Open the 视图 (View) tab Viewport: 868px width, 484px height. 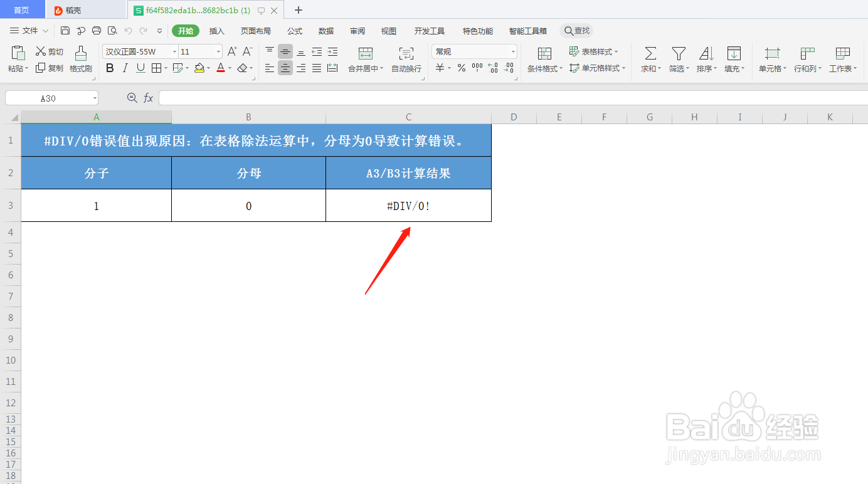point(389,31)
